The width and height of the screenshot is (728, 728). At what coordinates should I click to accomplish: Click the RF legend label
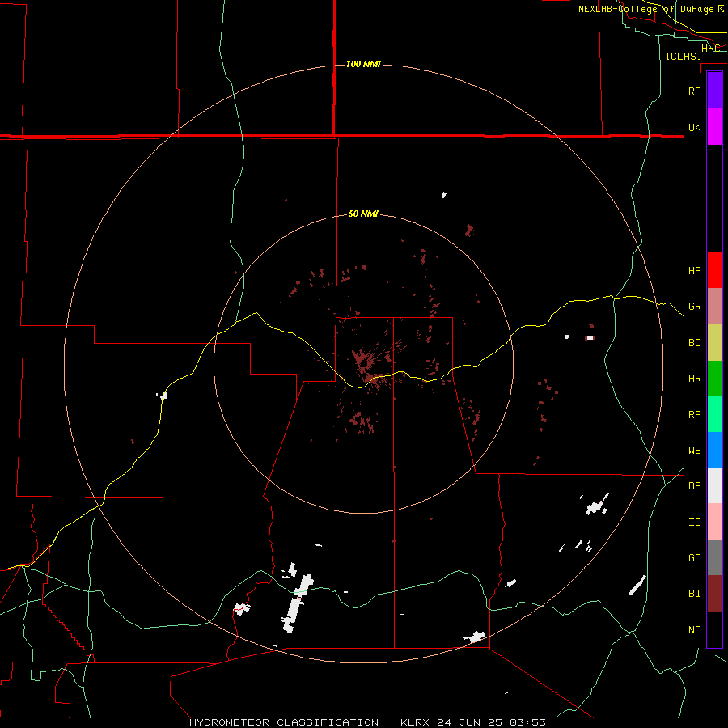pos(694,91)
